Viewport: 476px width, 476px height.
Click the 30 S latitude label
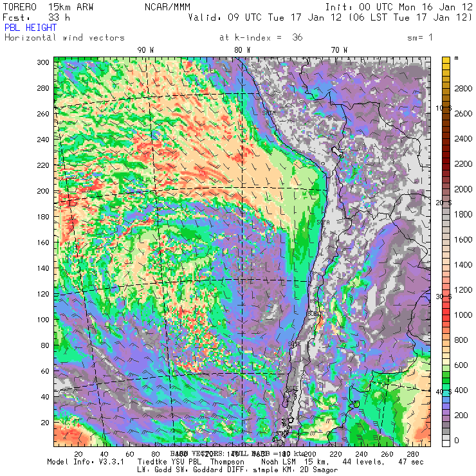tap(444, 297)
